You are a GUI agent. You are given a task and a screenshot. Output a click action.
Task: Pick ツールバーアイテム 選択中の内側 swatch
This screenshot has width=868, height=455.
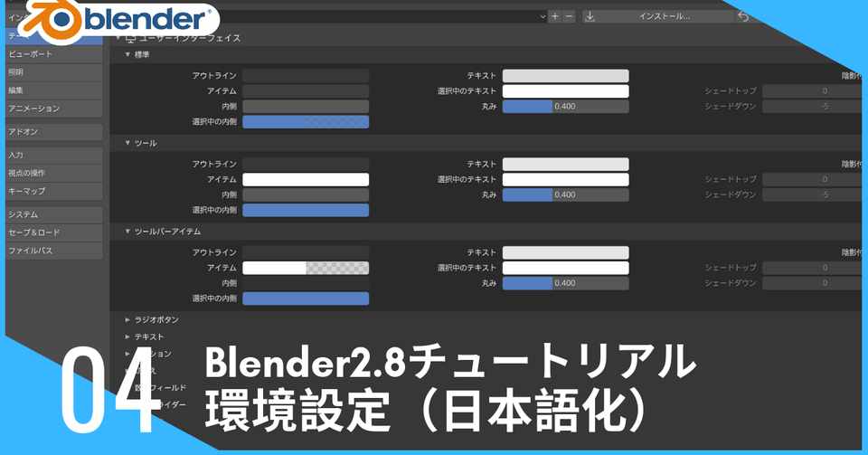click(x=306, y=299)
